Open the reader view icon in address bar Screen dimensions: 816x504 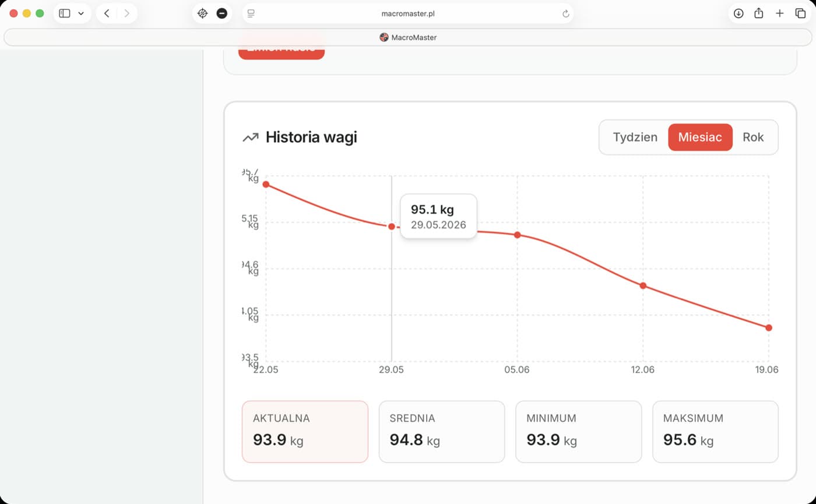(251, 13)
